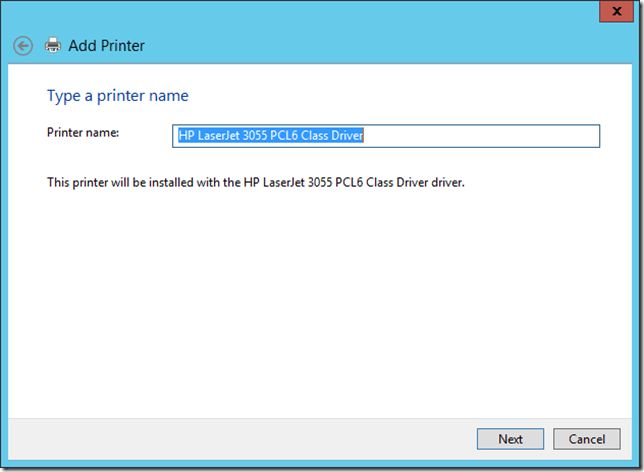The height and width of the screenshot is (472, 644).
Task: Click empty space at end of name field
Action: click(x=480, y=136)
